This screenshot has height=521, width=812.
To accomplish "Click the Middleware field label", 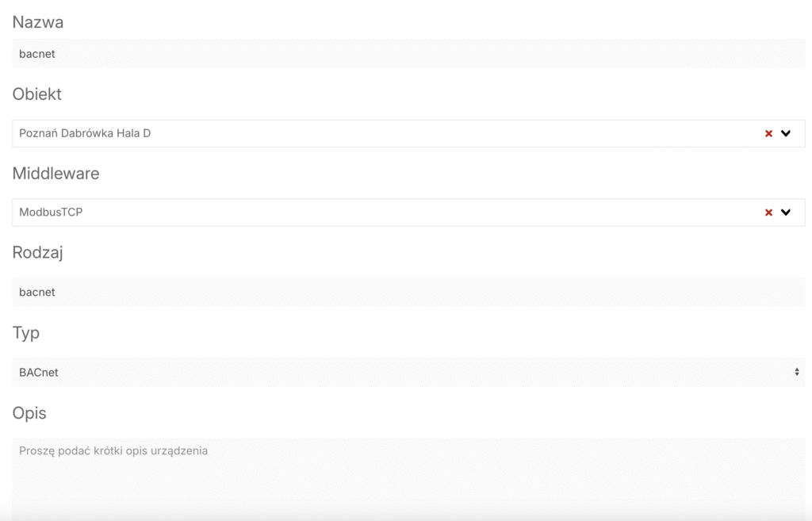I will tap(56, 173).
